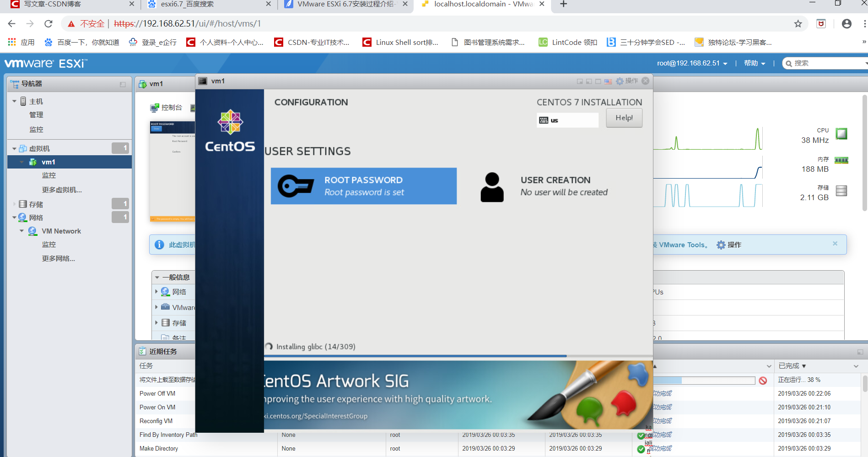Viewport: 868px width, 457px height.
Task: Click the installation progress bar
Action: pos(458,356)
